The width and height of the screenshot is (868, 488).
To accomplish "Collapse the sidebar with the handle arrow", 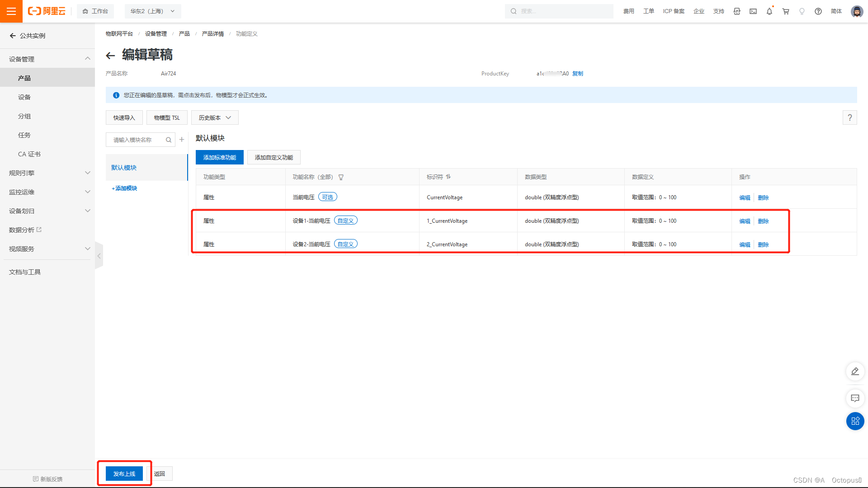I will click(x=99, y=256).
